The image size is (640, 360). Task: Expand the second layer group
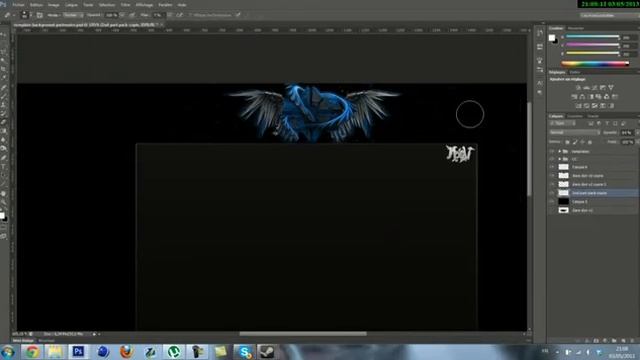click(560, 159)
